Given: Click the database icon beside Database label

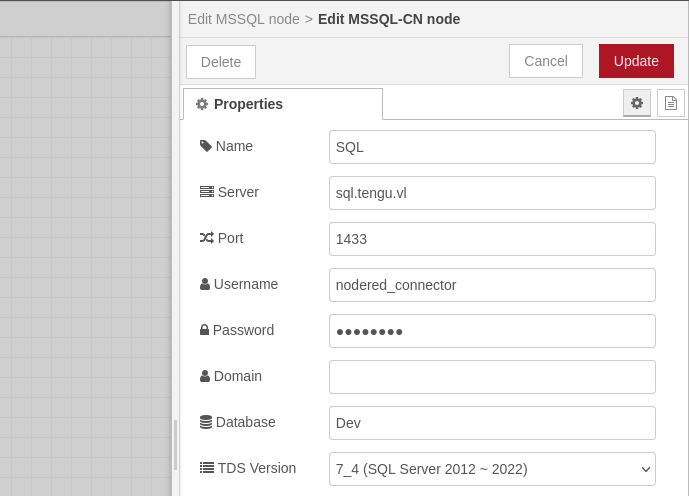Looking at the screenshot, I should pyautogui.click(x=206, y=422).
